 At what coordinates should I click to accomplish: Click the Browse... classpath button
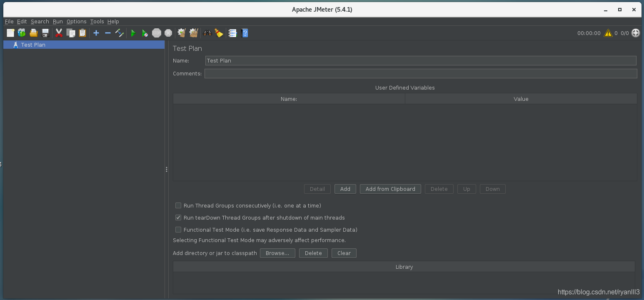pos(277,253)
